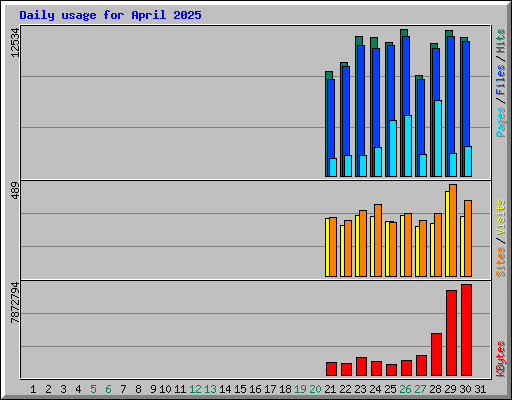Click day 30 on the x-axis
The height and width of the screenshot is (400, 512).
[x=465, y=389]
